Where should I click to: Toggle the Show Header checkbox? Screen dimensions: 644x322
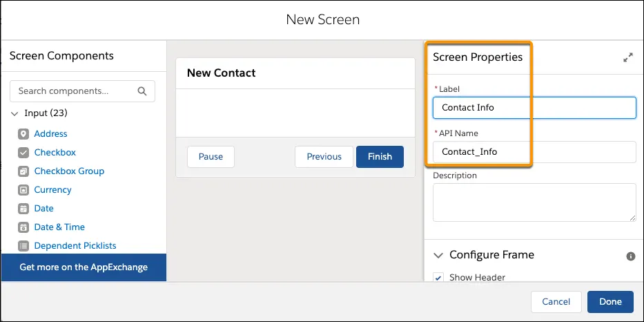pos(438,278)
